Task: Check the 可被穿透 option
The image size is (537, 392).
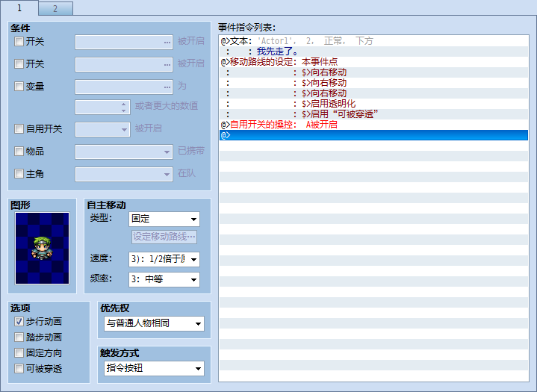Action: coord(19,369)
